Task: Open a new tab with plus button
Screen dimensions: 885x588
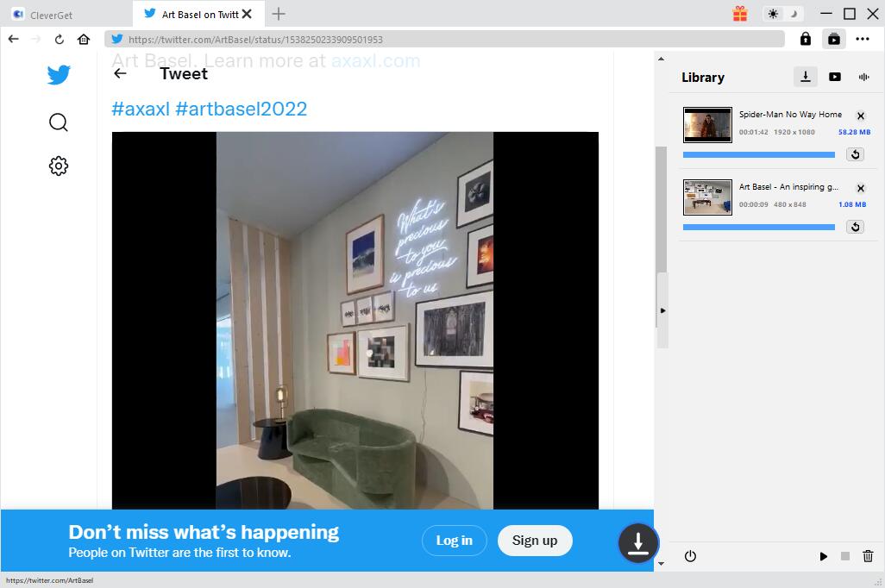Action: coord(279,14)
